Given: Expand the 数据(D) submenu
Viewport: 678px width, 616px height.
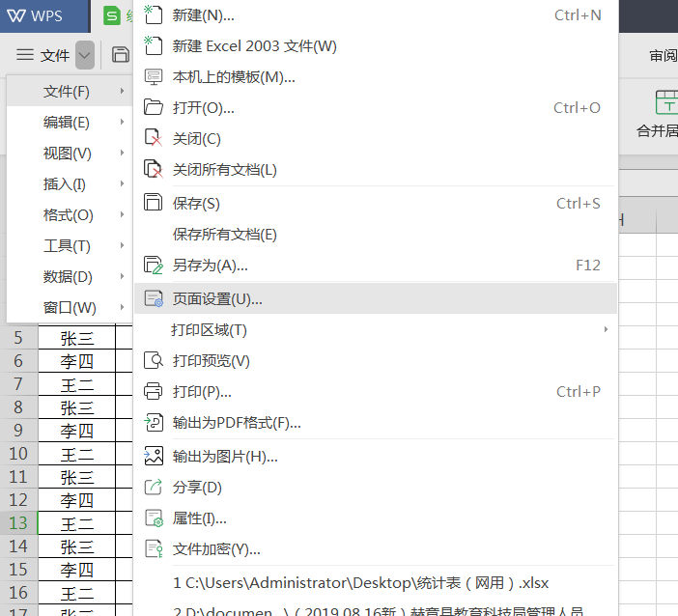Looking at the screenshot, I should click(70, 277).
